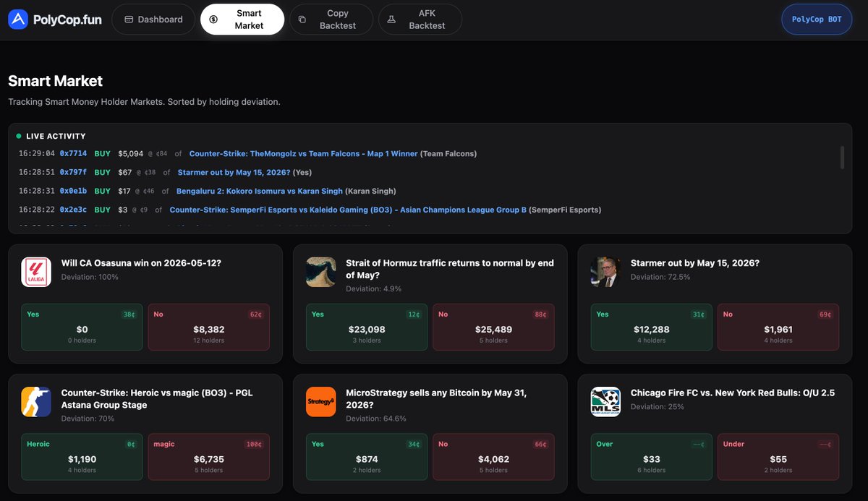The image size is (868, 501).
Task: Click the Smart Market page heading
Action: click(56, 81)
